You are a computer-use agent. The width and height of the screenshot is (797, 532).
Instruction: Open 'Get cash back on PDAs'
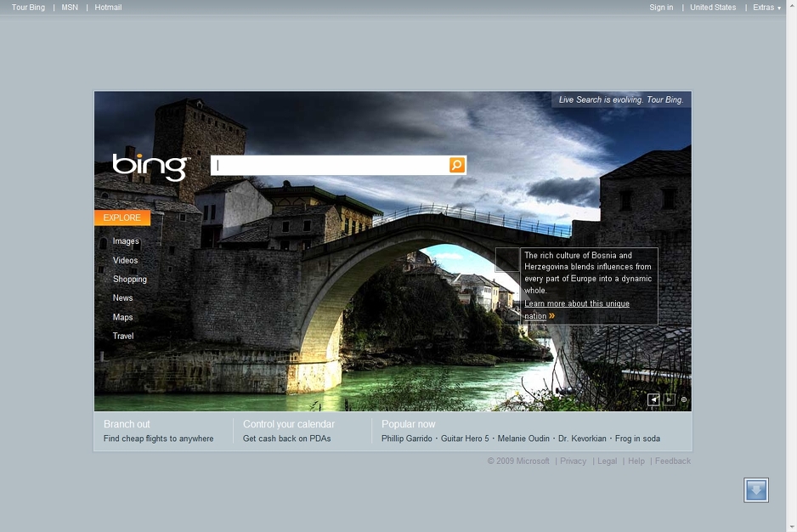click(286, 439)
